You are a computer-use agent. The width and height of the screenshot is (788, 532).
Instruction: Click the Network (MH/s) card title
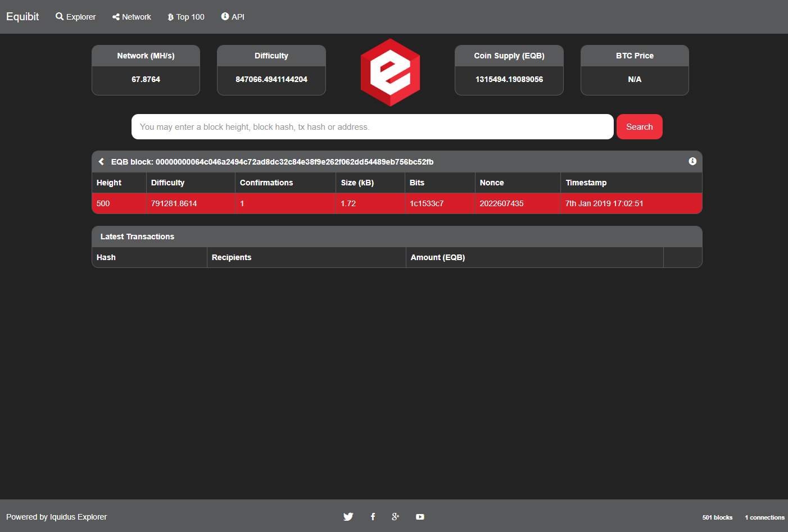[x=146, y=56]
